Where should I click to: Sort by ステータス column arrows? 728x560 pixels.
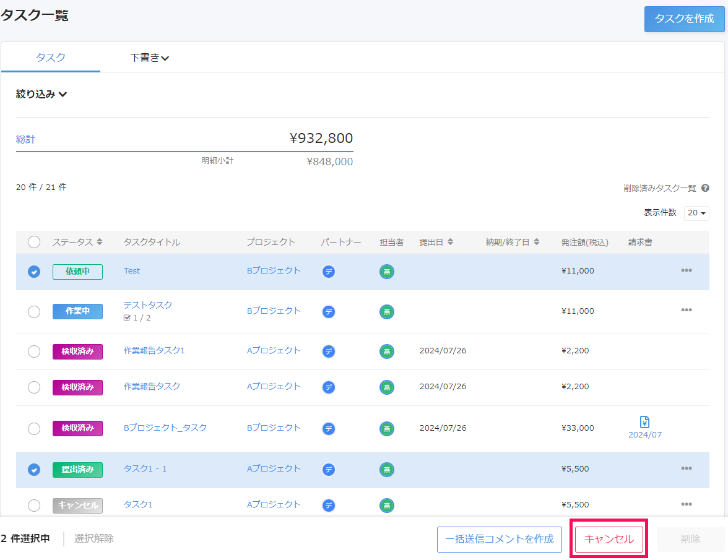(x=99, y=242)
